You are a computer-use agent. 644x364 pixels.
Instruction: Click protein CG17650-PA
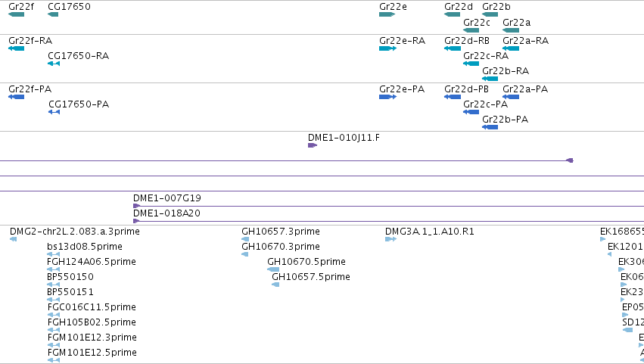(54, 112)
